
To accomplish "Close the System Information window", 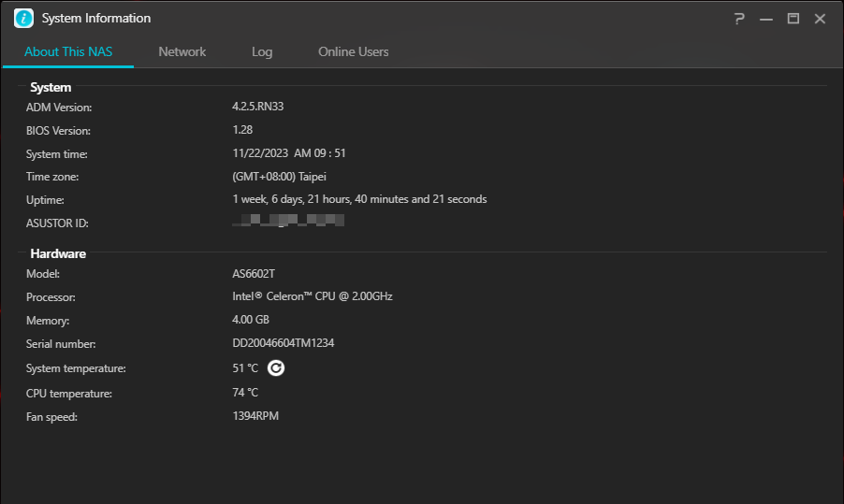I will [820, 19].
